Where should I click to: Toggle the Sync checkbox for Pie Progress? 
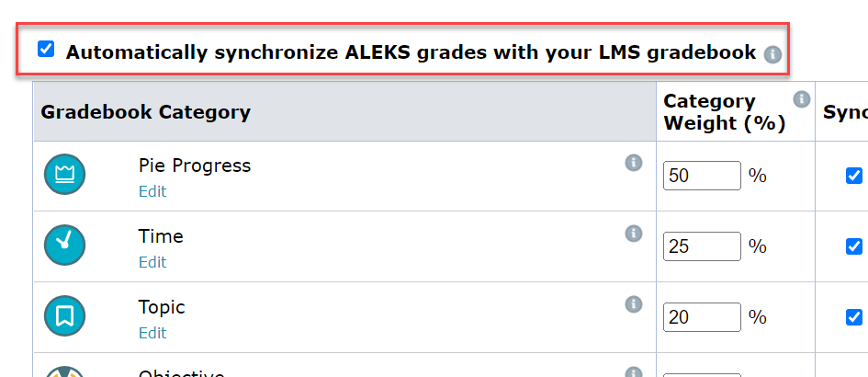[853, 176]
